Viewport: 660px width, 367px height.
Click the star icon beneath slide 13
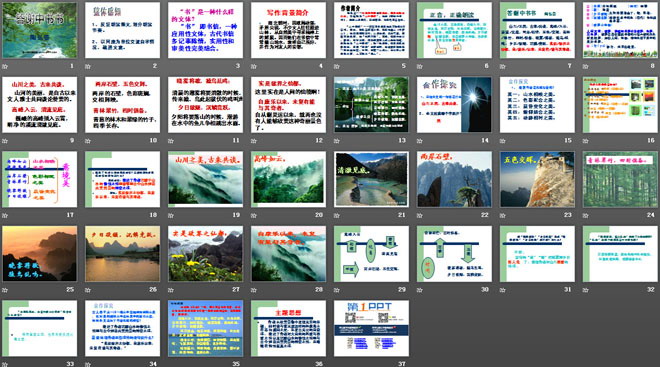pos(337,141)
